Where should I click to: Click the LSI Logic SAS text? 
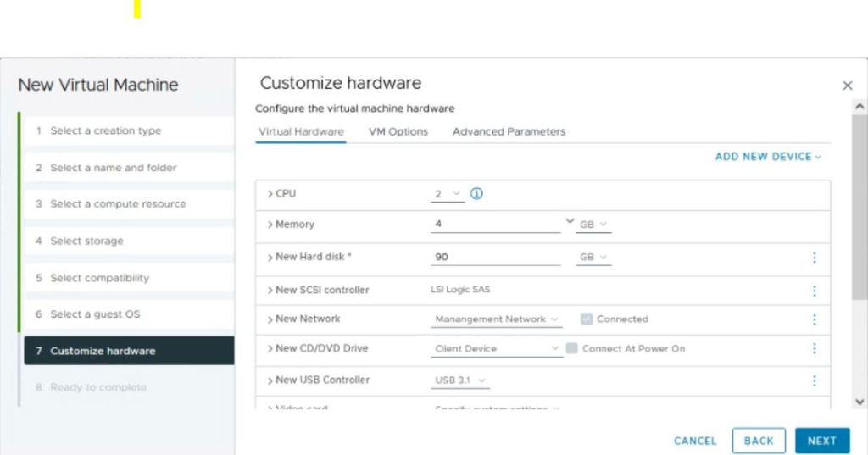point(460,290)
